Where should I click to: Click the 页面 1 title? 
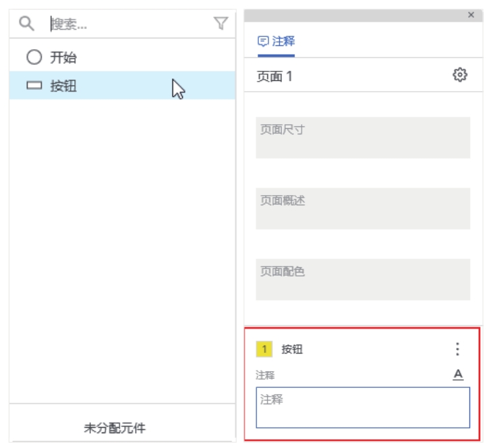pos(275,76)
